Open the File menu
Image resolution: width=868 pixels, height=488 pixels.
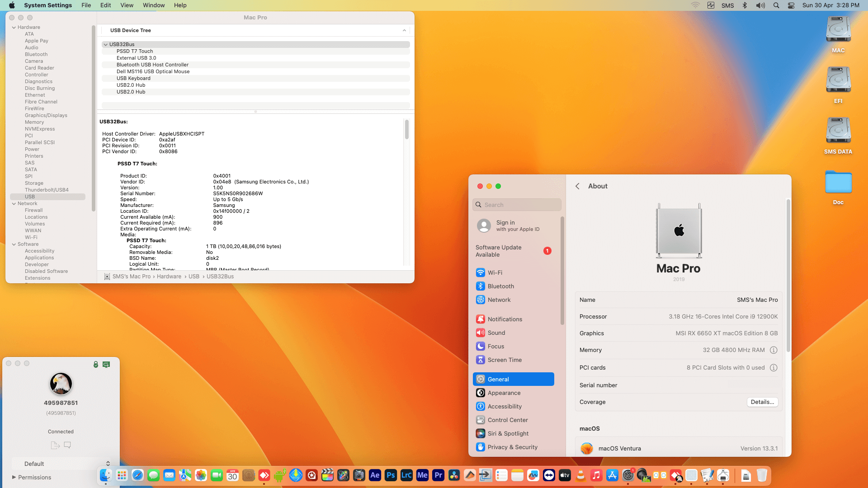(x=86, y=5)
